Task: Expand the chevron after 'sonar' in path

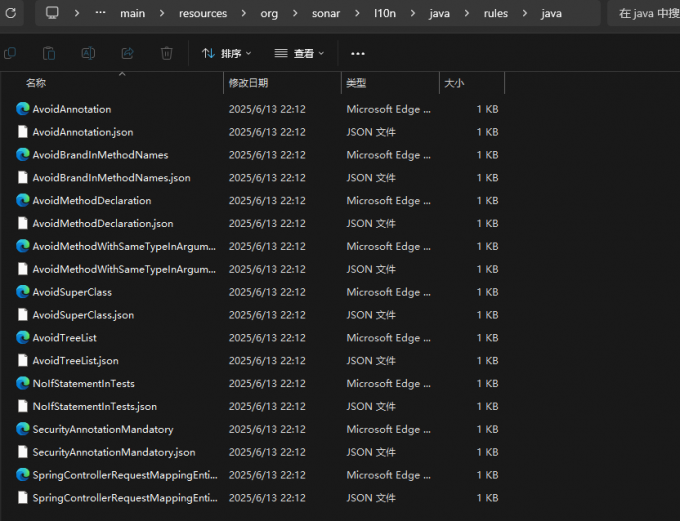Action: [358, 14]
